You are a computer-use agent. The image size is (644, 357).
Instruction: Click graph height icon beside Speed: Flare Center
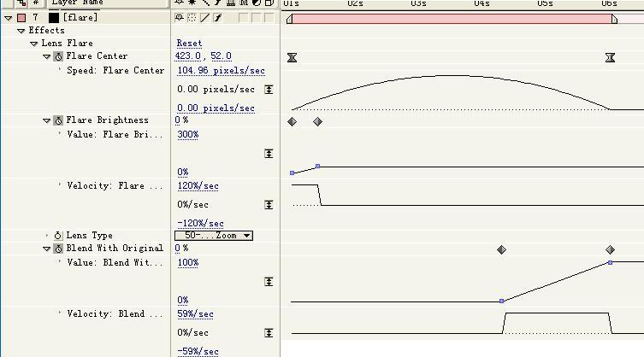click(x=269, y=90)
